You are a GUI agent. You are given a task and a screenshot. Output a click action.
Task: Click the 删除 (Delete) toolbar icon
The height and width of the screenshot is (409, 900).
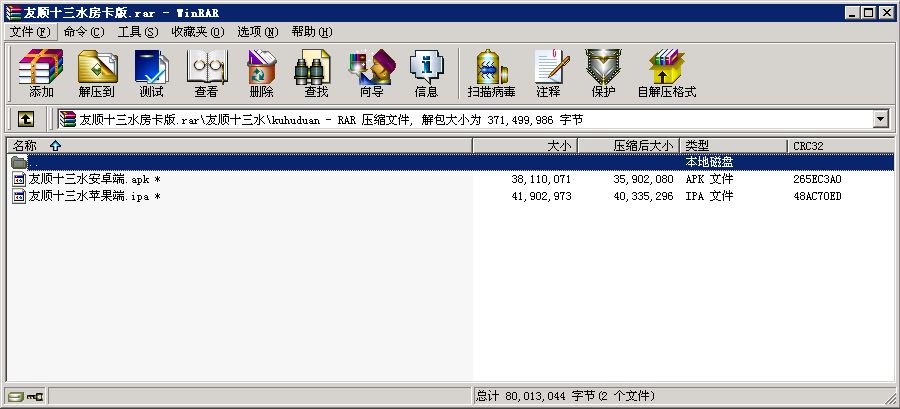(x=261, y=74)
